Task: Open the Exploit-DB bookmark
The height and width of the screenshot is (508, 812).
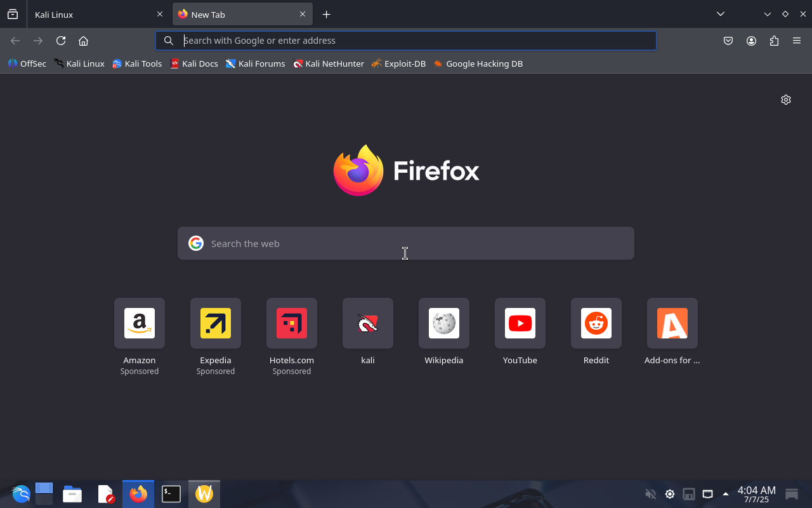Action: point(399,63)
